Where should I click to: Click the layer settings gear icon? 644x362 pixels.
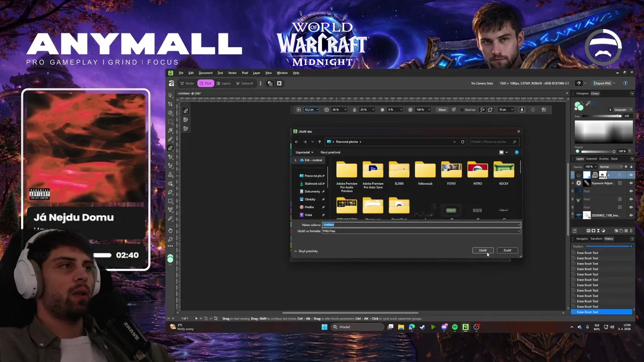(626, 166)
